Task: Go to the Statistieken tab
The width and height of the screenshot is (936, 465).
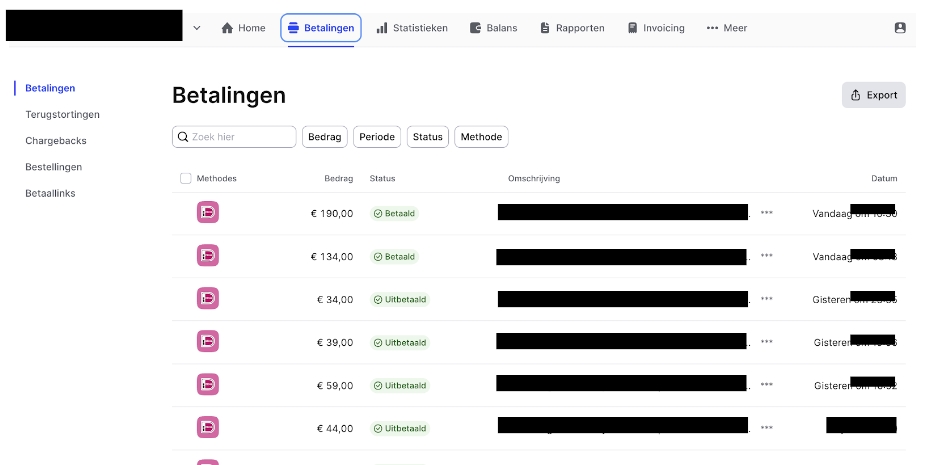Action: pos(412,28)
